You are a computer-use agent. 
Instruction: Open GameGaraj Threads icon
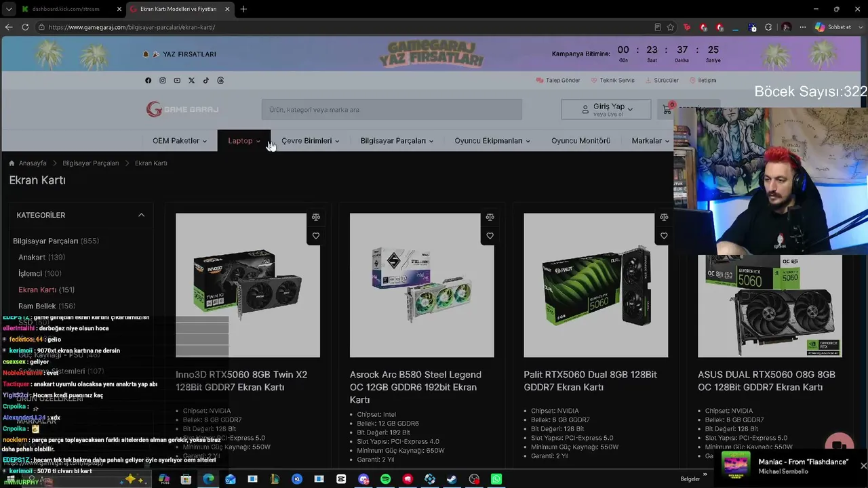point(220,81)
